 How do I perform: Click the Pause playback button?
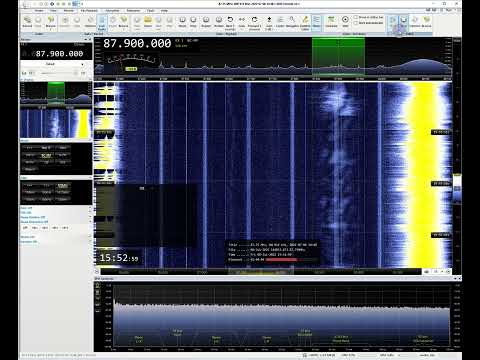[182, 21]
